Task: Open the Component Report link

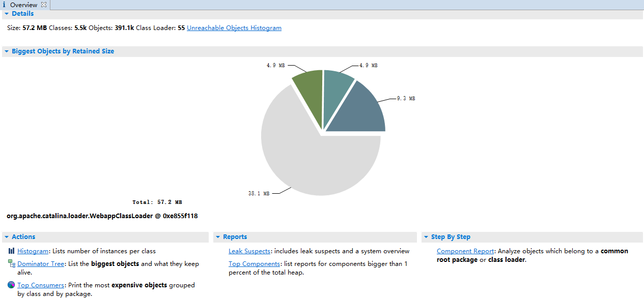Action: click(x=465, y=251)
